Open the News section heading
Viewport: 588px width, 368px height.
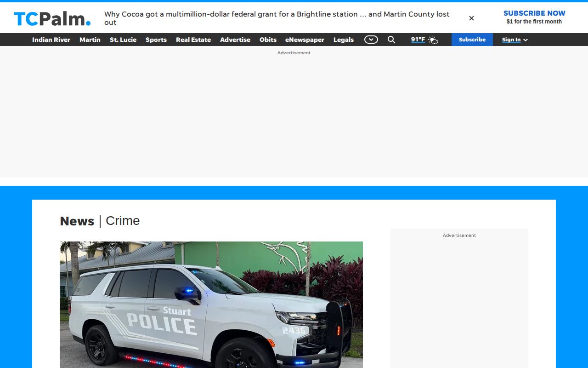click(x=77, y=221)
